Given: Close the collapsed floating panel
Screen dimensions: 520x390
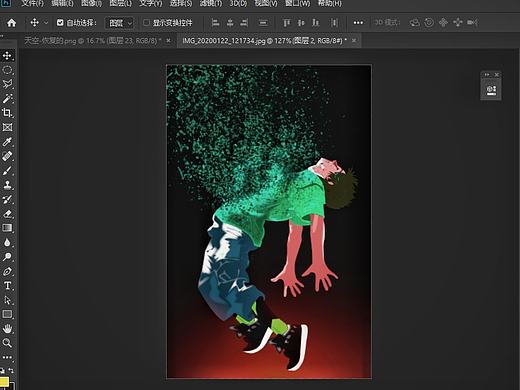Looking at the screenshot, I should click(x=496, y=75).
